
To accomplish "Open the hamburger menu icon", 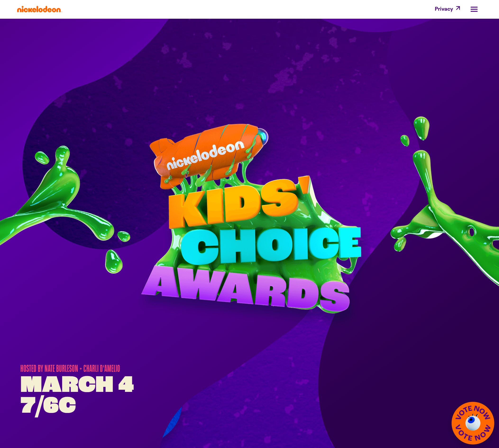I will point(474,9).
